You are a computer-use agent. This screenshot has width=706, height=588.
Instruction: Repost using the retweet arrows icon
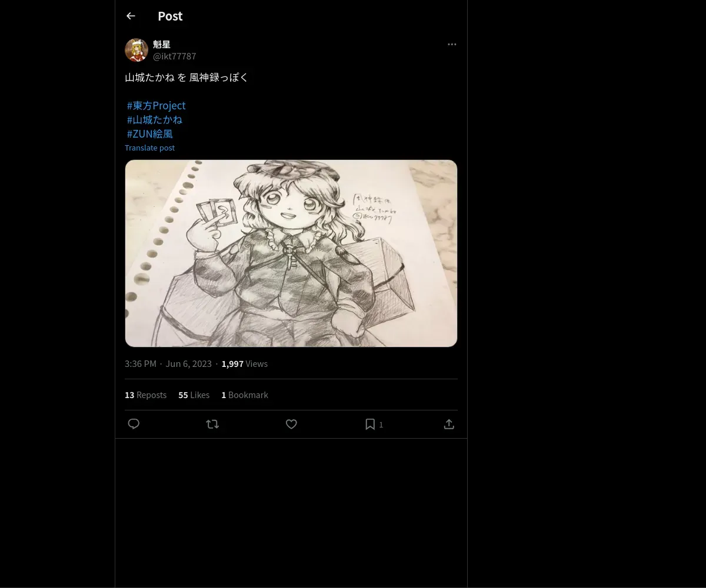click(x=212, y=424)
